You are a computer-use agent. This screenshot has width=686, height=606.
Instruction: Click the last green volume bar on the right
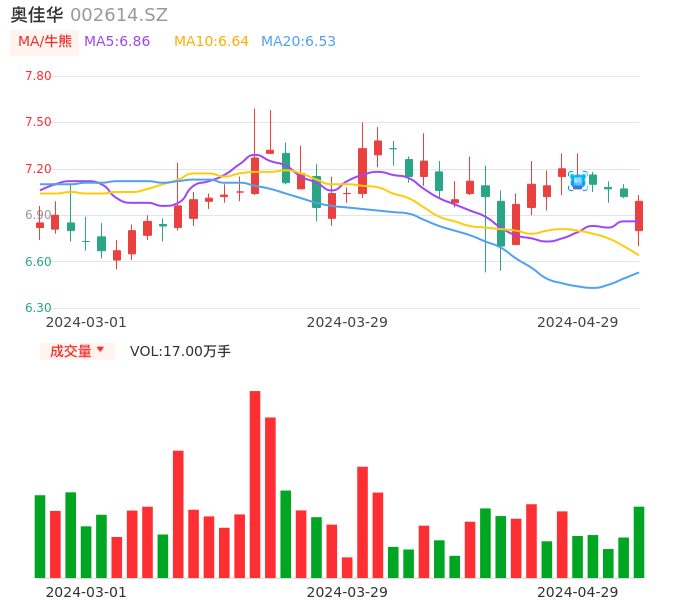click(639, 542)
